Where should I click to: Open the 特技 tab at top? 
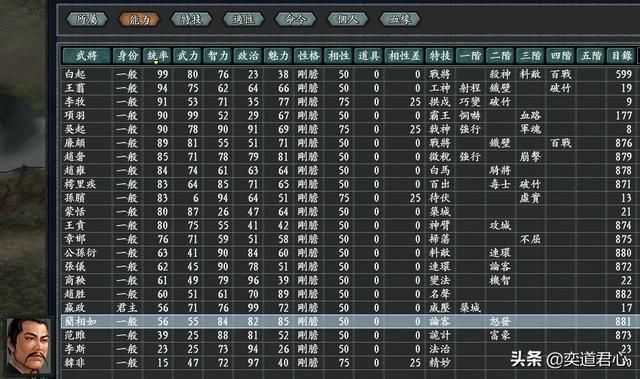point(191,19)
